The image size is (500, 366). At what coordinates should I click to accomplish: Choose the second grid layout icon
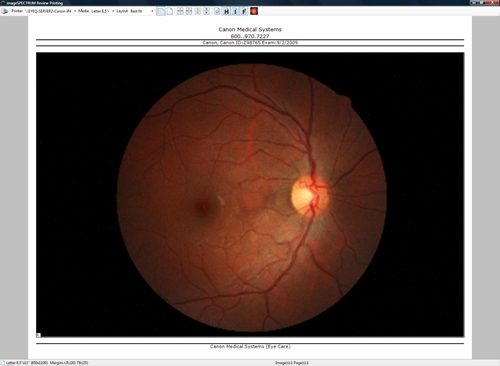tap(189, 11)
